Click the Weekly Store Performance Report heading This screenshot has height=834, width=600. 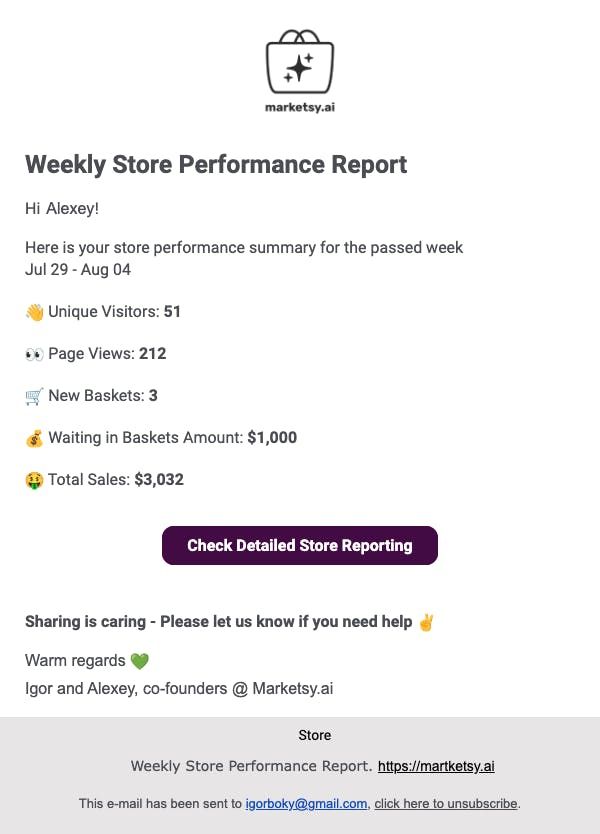216,164
